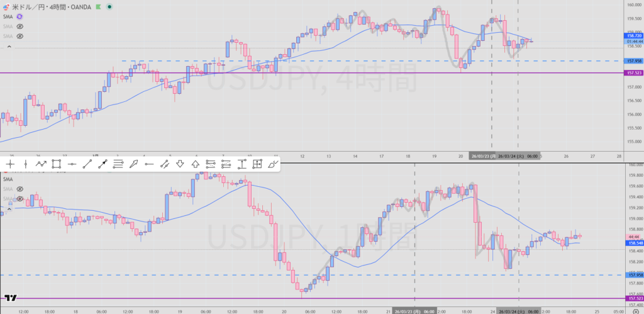This screenshot has width=644, height=314.
Task: Select the three parallel lines tool
Action: coord(118,164)
